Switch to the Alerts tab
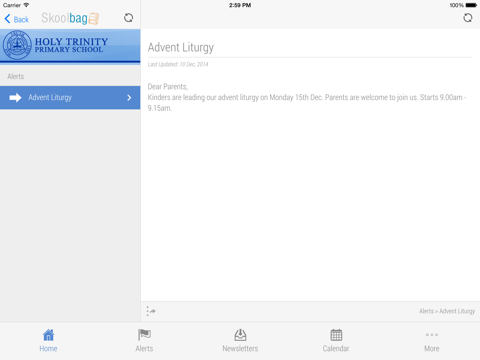This screenshot has width=480, height=360. 144,340
